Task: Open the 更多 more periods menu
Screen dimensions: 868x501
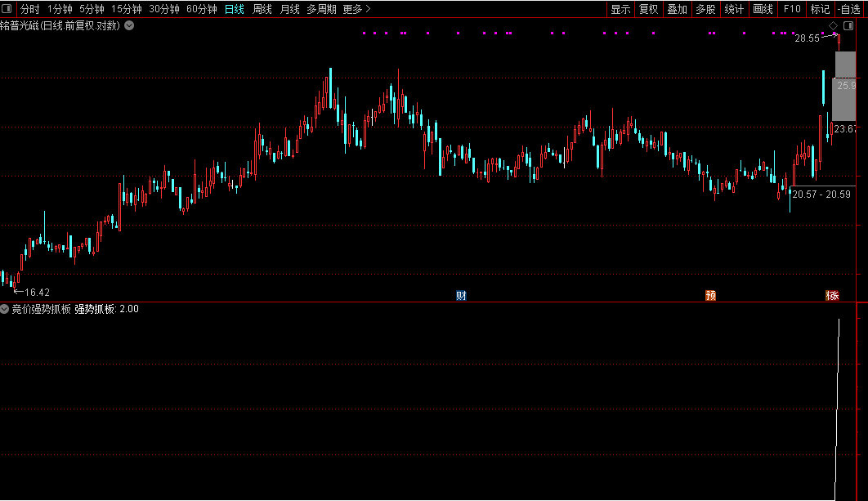Action: tap(356, 9)
